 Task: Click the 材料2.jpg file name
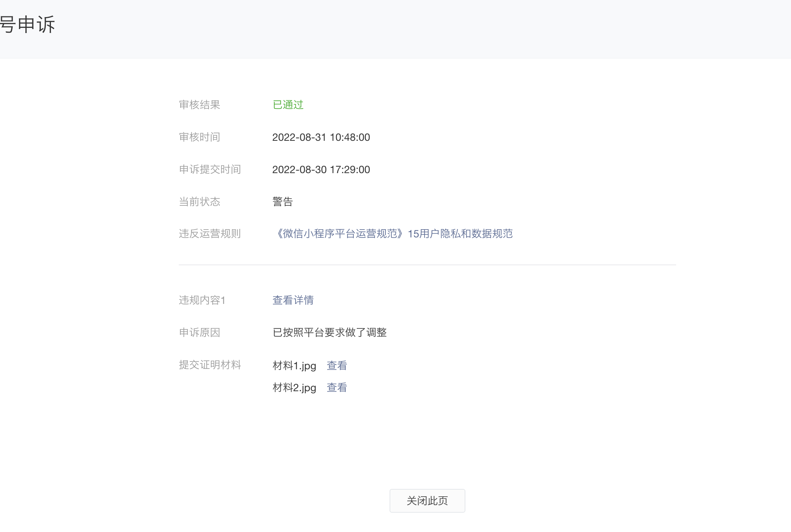294,387
